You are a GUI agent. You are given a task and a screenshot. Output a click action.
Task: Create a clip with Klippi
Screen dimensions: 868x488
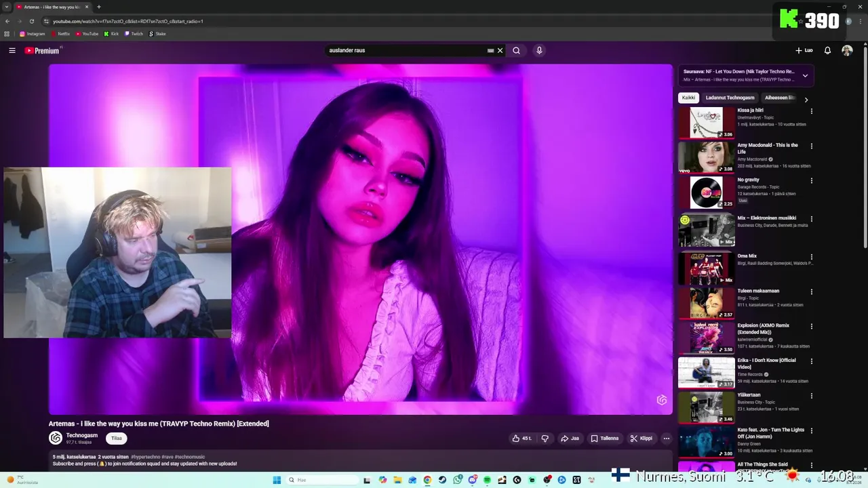coord(642,439)
